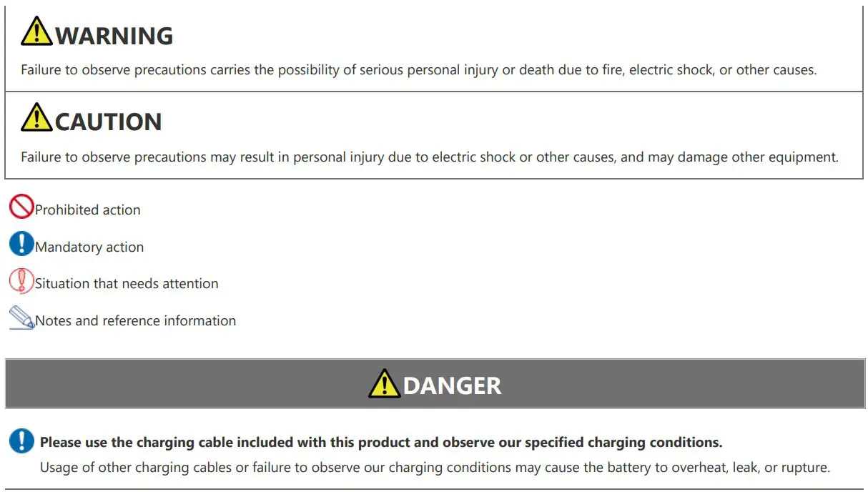
Task: Click the CAUTION heading text
Action: pyautogui.click(x=109, y=122)
